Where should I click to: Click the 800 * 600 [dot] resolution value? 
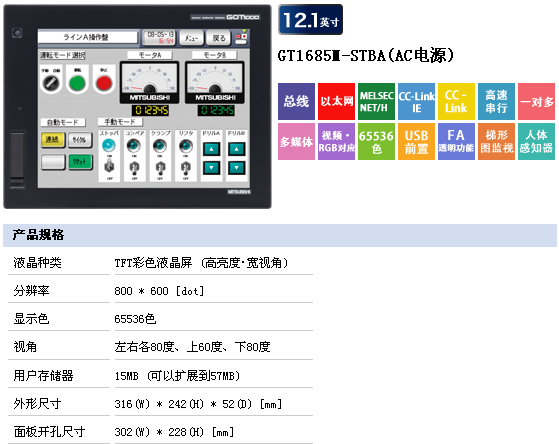click(x=159, y=291)
